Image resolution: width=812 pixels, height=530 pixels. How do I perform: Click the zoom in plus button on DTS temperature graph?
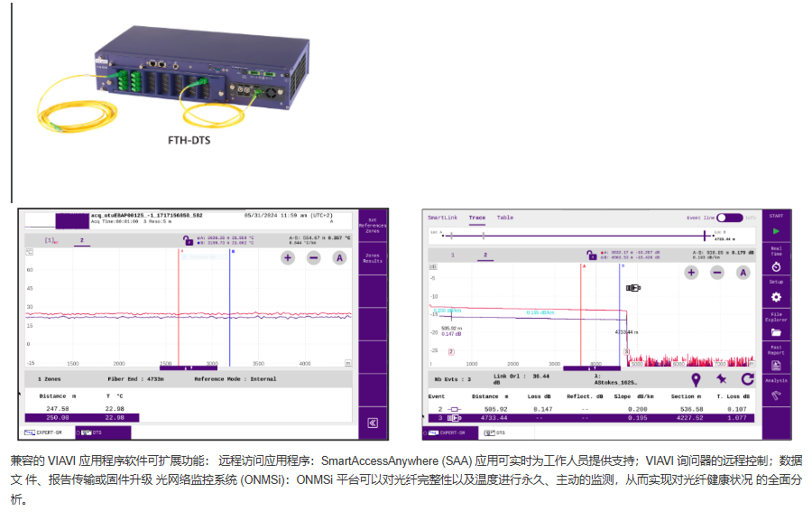288,258
